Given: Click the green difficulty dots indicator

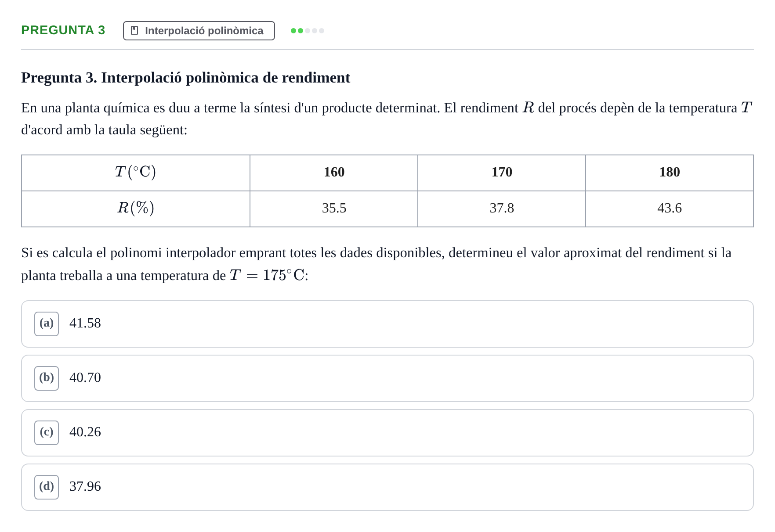Looking at the screenshot, I should pyautogui.click(x=308, y=31).
